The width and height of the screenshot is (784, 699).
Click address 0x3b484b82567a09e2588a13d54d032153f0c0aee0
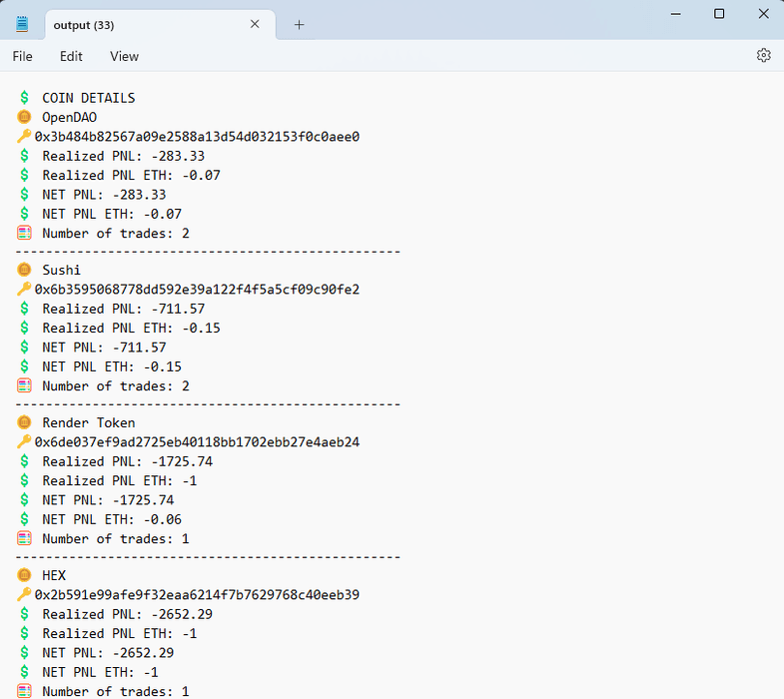click(197, 137)
